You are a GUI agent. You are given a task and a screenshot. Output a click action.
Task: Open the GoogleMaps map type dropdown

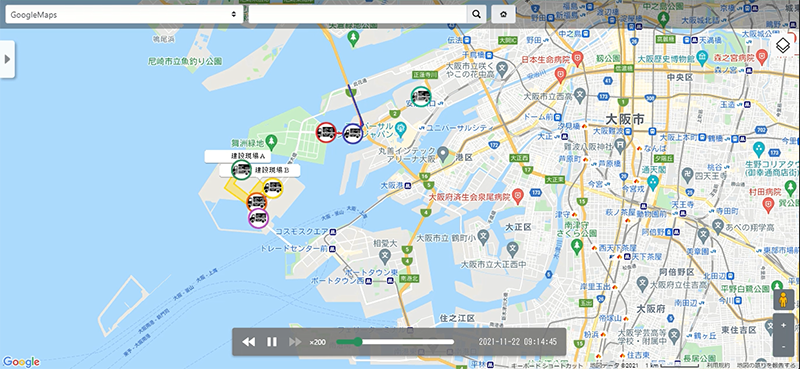click(123, 14)
